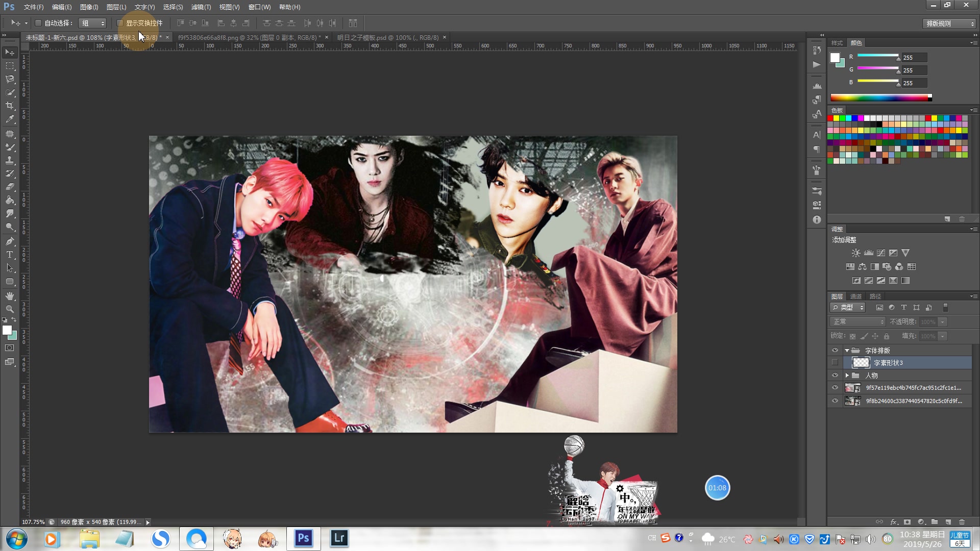
Task: Click the R value field showing 255
Action: point(914,58)
